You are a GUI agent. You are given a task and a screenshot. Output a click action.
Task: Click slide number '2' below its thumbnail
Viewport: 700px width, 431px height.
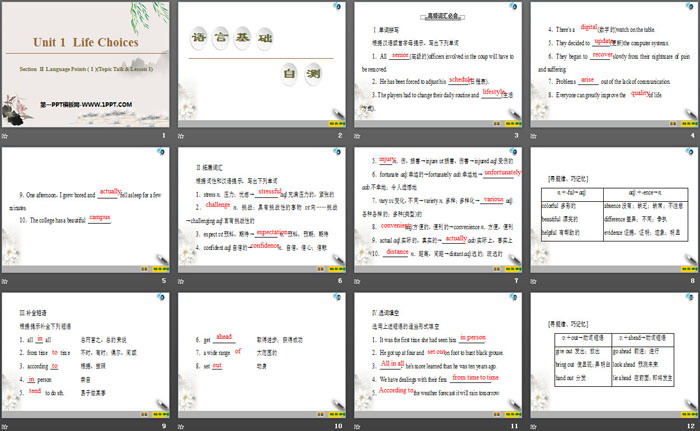pos(340,135)
